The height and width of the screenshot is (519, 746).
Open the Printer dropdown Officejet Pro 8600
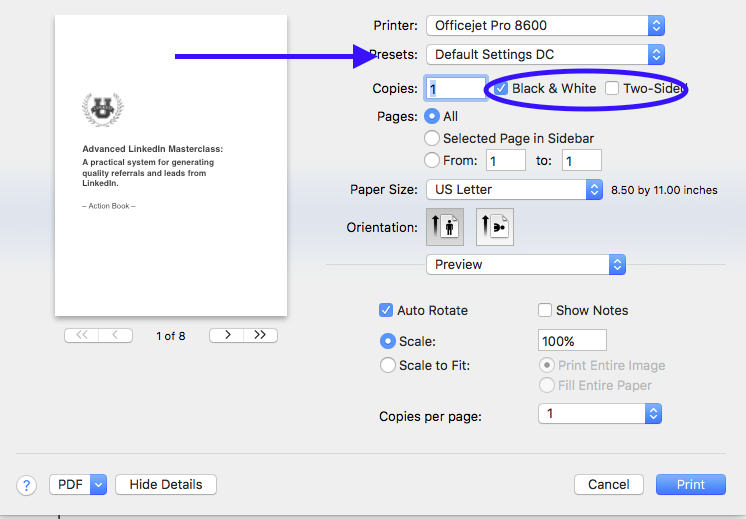(545, 26)
